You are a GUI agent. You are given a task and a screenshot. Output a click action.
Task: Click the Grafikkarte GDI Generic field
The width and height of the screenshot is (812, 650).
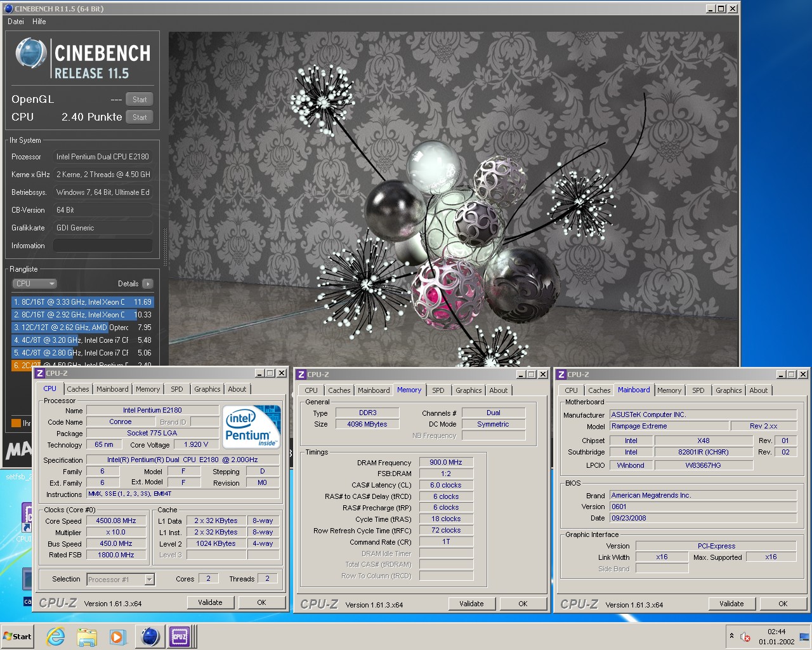(103, 228)
